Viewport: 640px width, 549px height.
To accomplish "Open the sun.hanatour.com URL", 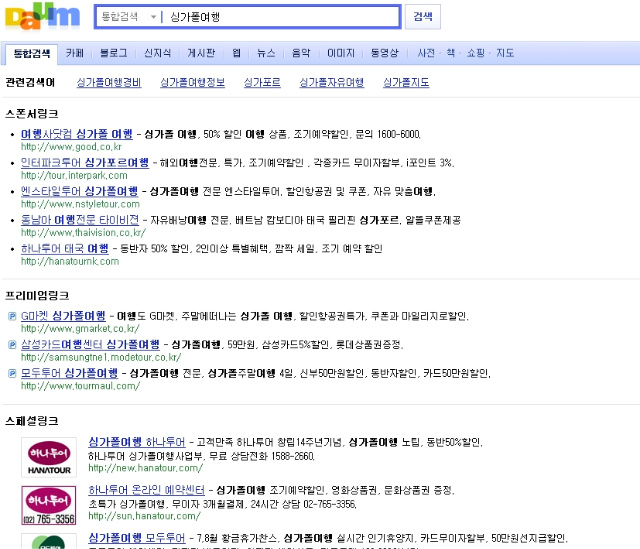I will click(x=144, y=516).
